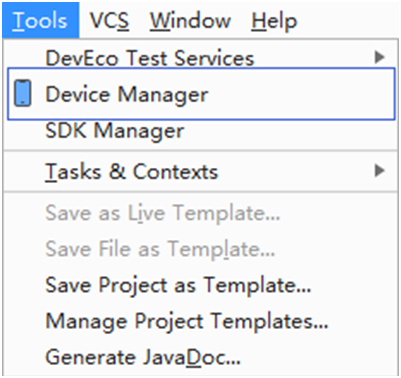Select DevEco Test Services menu entry
401x378 pixels.
[201, 57]
